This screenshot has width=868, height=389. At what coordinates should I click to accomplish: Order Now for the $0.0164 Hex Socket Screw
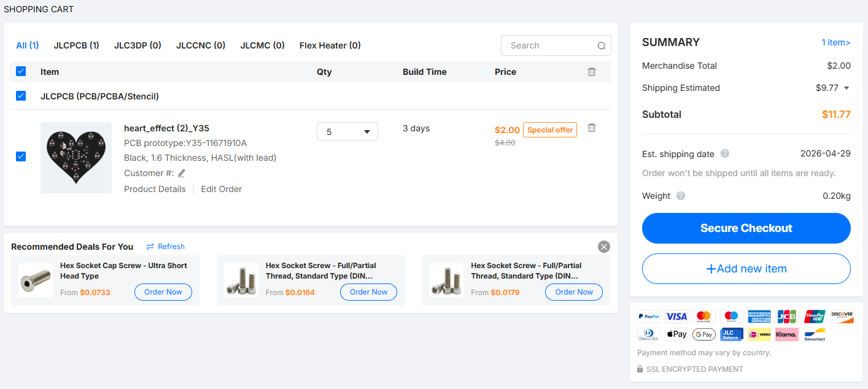369,292
